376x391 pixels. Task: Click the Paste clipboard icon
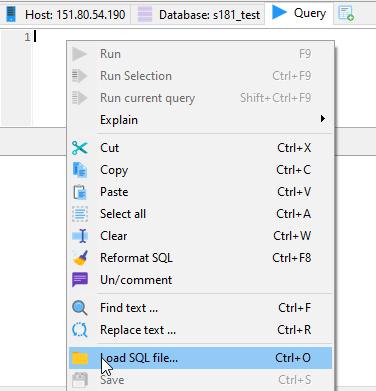pyautogui.click(x=80, y=192)
